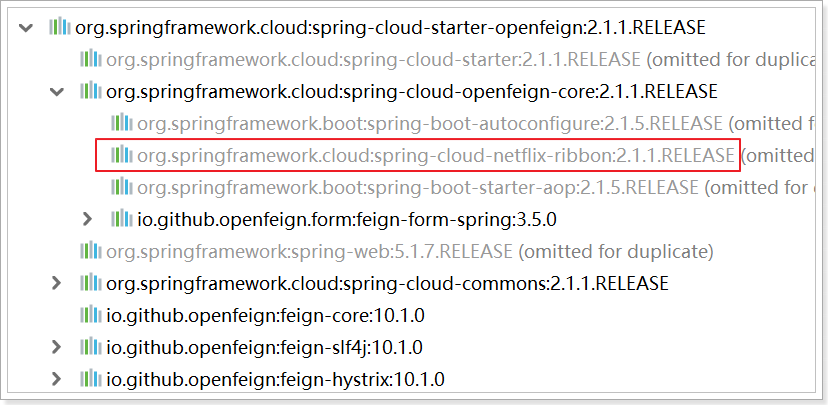Click library icon of feign-hystrix:10.1.0
Viewport: 828px width, 405px height.
(91, 379)
